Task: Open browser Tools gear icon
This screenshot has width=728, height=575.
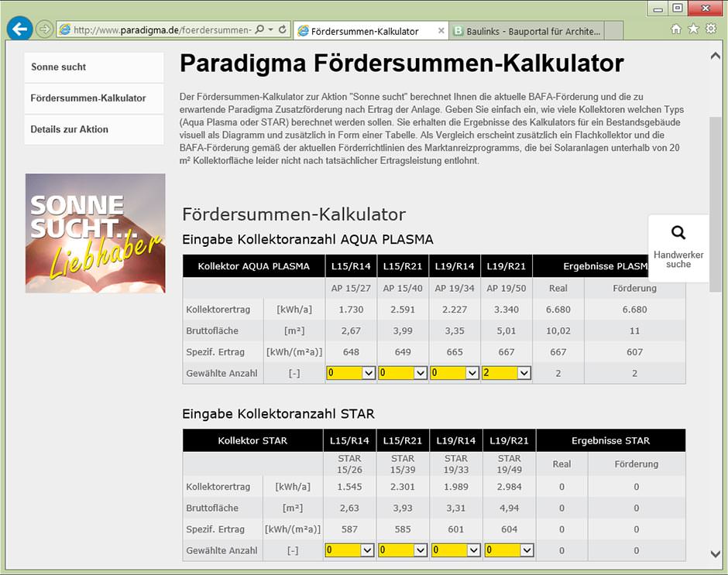Action: click(x=711, y=29)
